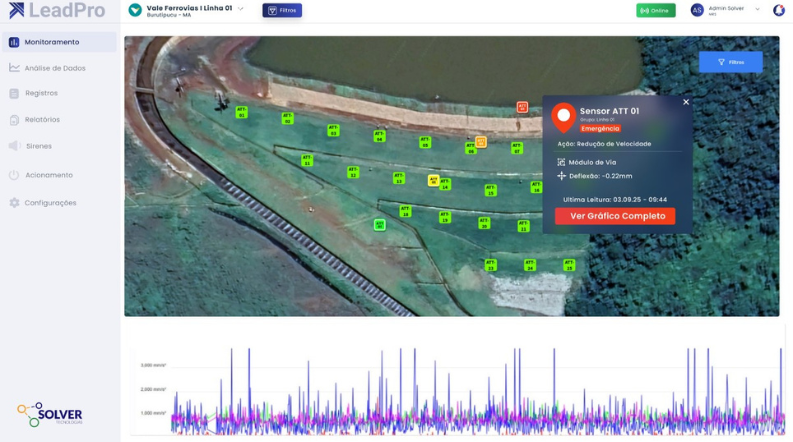Click the yellow sensor marker beside ATT 14
Image resolution: width=793 pixels, height=442 pixels.
tap(433, 181)
